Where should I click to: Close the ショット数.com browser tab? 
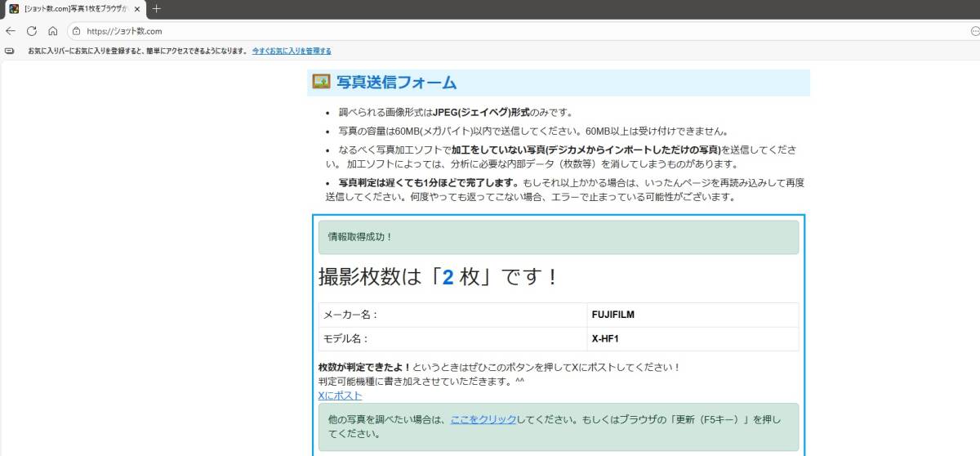click(x=136, y=8)
